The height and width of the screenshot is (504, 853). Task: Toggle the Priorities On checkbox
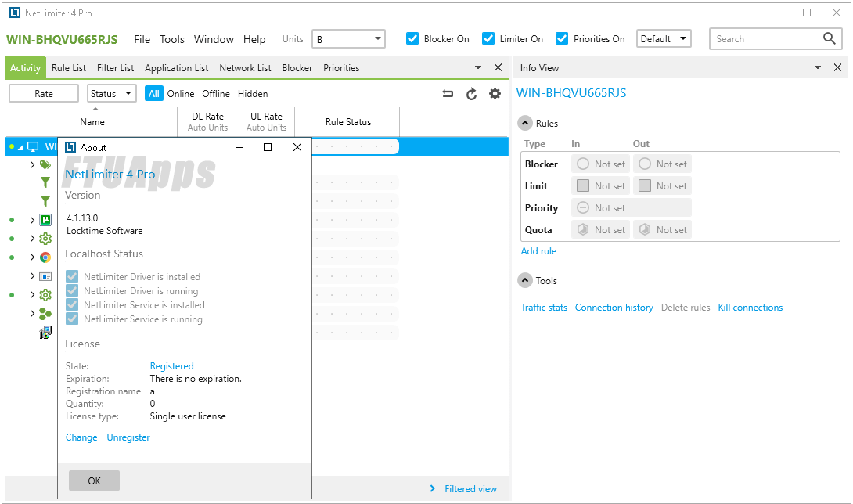click(562, 38)
